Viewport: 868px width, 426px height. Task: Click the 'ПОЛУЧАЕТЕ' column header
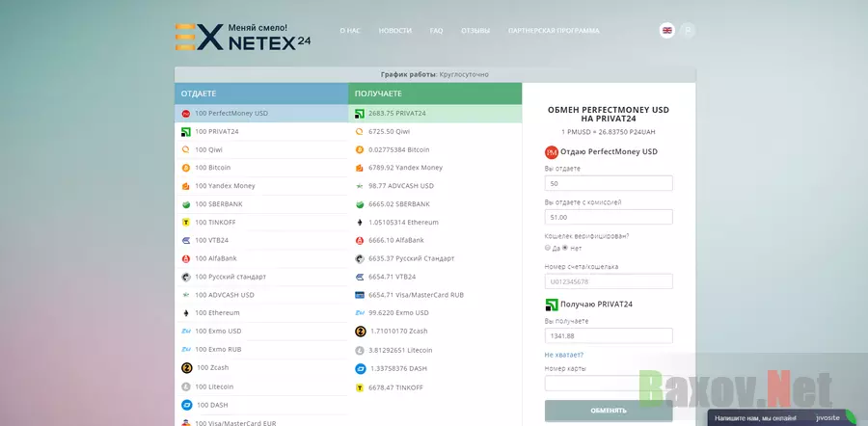(x=435, y=94)
